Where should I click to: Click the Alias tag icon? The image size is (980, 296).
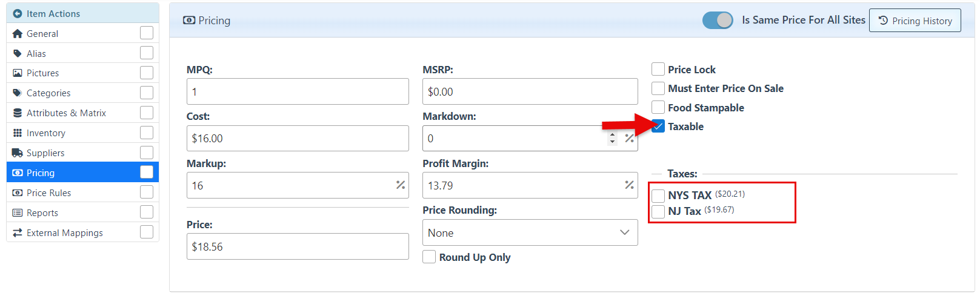17,53
